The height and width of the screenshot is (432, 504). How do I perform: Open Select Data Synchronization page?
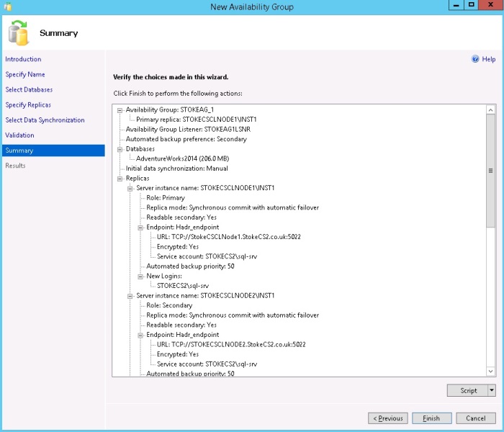[x=45, y=120]
